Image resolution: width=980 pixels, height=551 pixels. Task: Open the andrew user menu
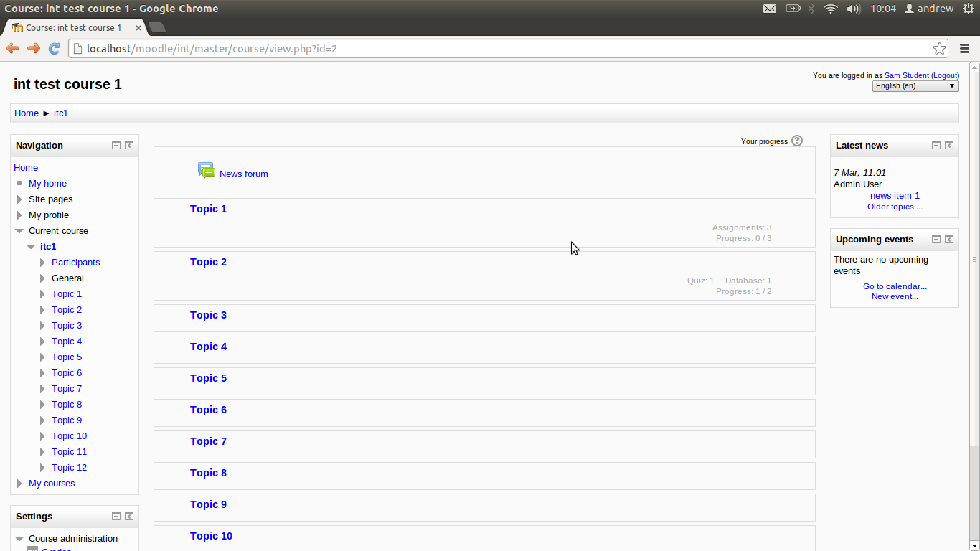click(929, 9)
